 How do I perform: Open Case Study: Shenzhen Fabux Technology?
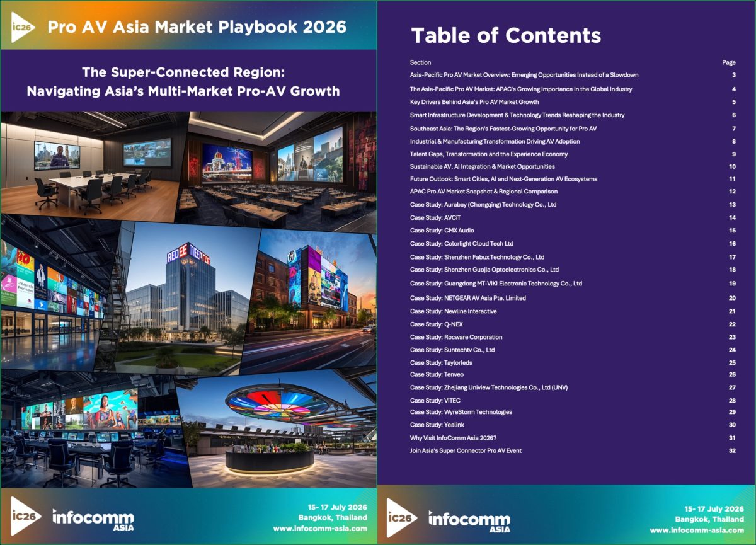pyautogui.click(x=477, y=257)
